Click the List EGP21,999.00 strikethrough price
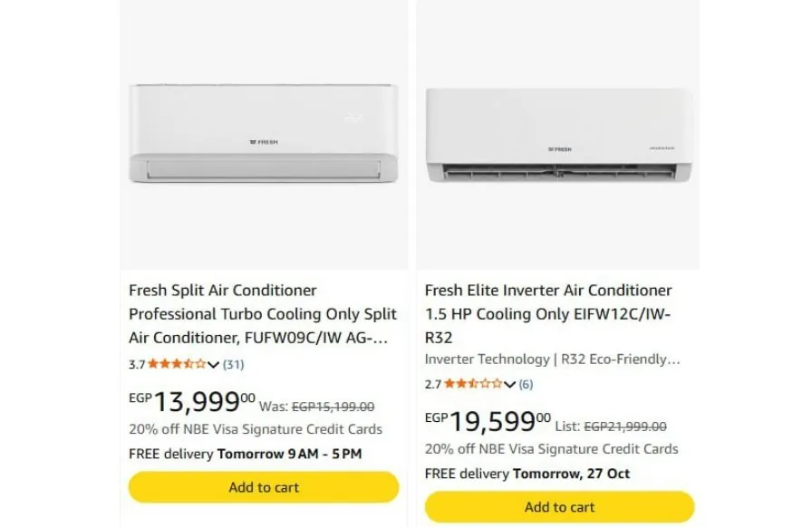Screen dimensions: 812x527 611,426
